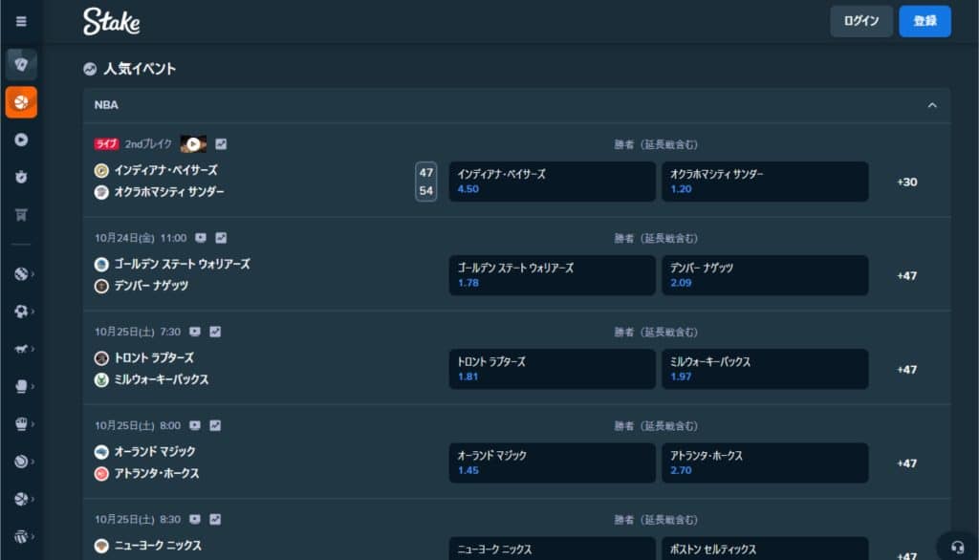The height and width of the screenshot is (560, 979).
Task: Open the hamburger menu in the sidebar
Action: pyautogui.click(x=21, y=21)
